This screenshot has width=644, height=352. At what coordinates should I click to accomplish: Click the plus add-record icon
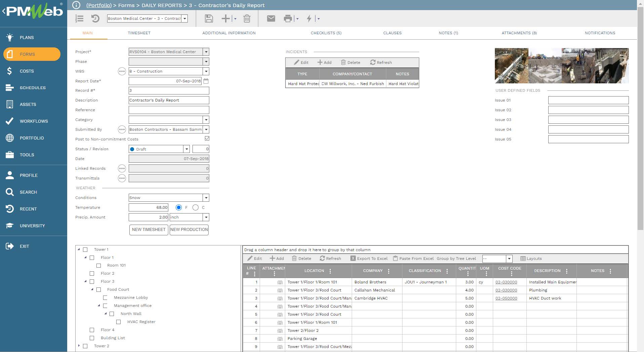tap(226, 18)
